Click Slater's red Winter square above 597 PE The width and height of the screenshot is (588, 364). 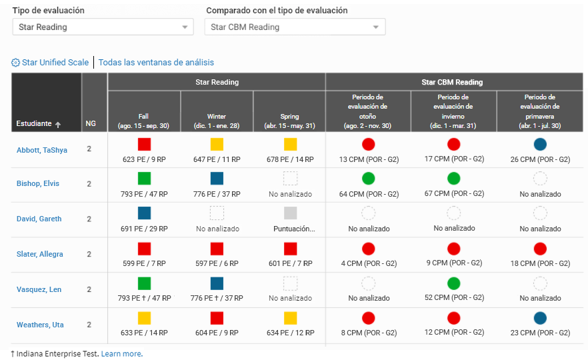point(217,249)
